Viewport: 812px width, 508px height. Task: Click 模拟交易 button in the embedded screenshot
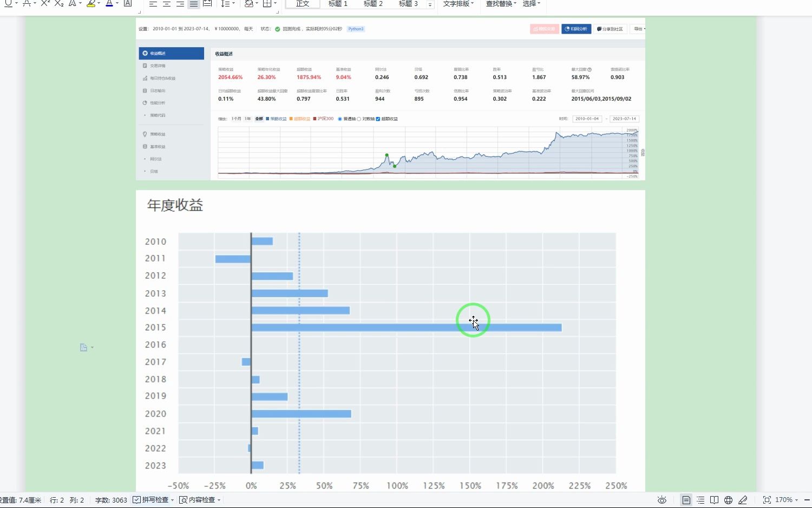coord(544,29)
